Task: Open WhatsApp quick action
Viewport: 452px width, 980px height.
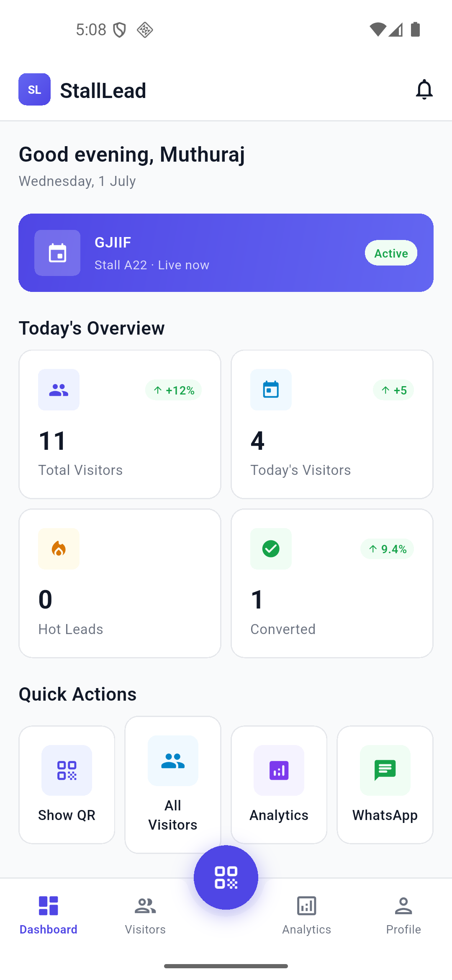Action: 385,785
